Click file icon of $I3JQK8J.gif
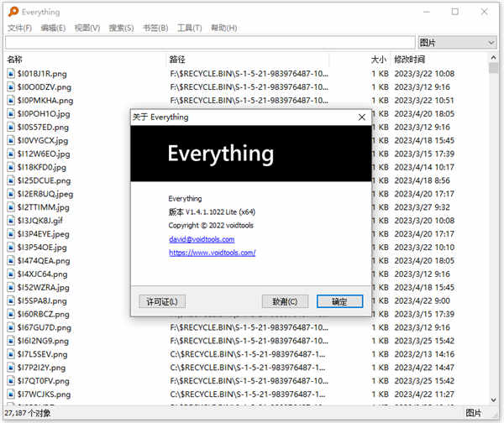This screenshot has width=504, height=423. (11, 221)
